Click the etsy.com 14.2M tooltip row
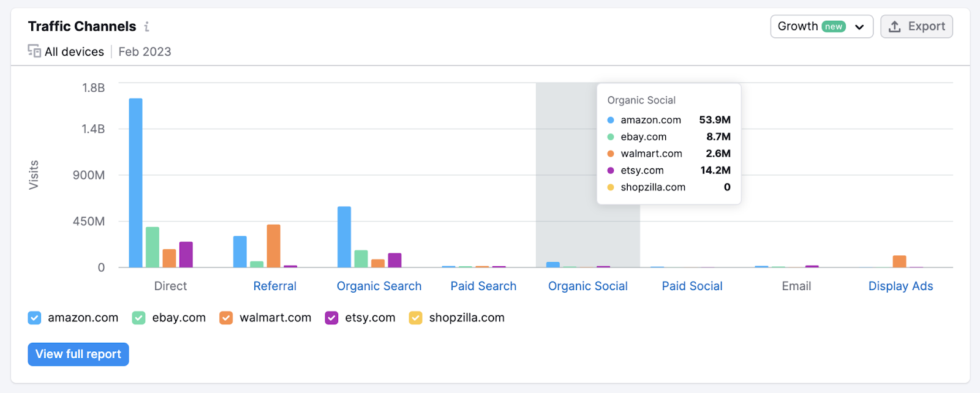 click(669, 170)
